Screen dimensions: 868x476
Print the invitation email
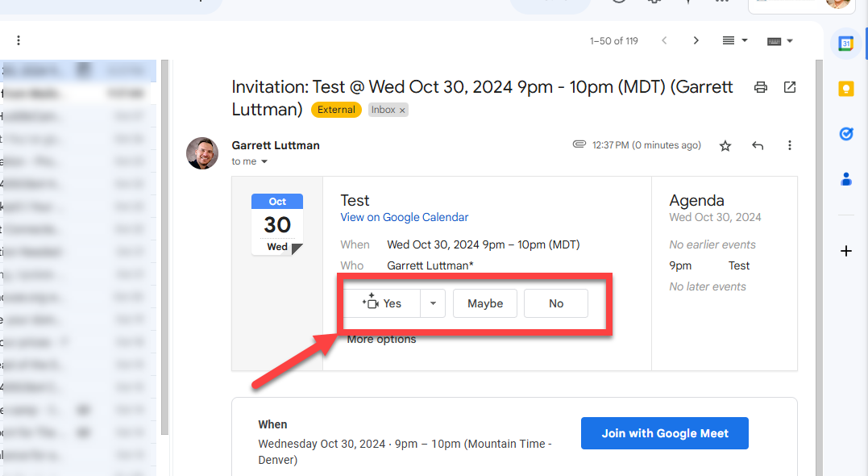[x=761, y=87]
